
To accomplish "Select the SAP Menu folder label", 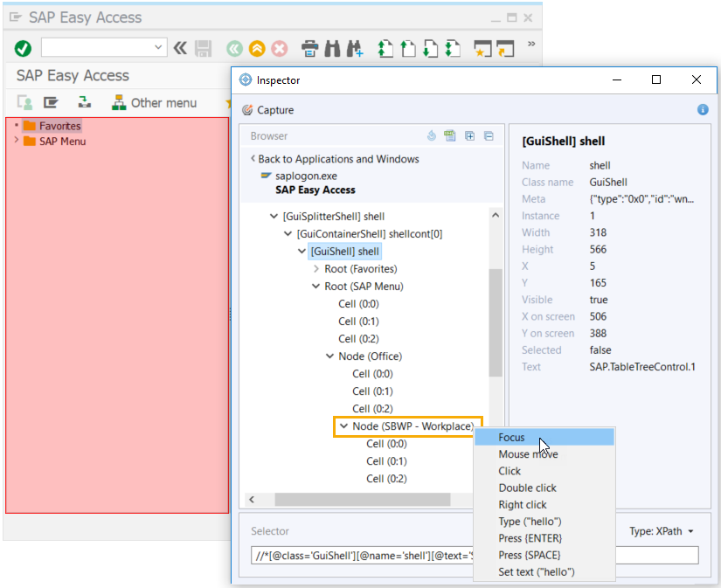I will [x=63, y=142].
